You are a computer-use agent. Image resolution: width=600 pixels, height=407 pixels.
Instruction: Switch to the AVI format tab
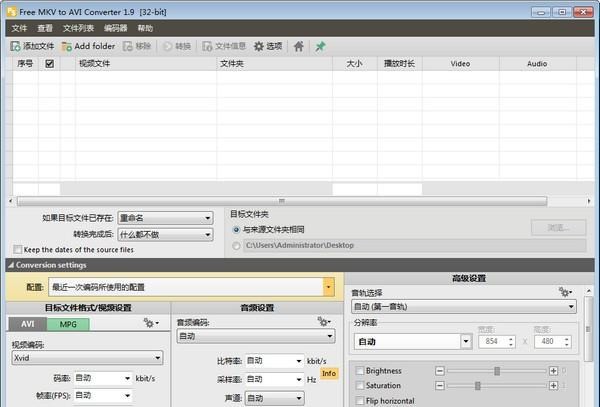[x=28, y=324]
